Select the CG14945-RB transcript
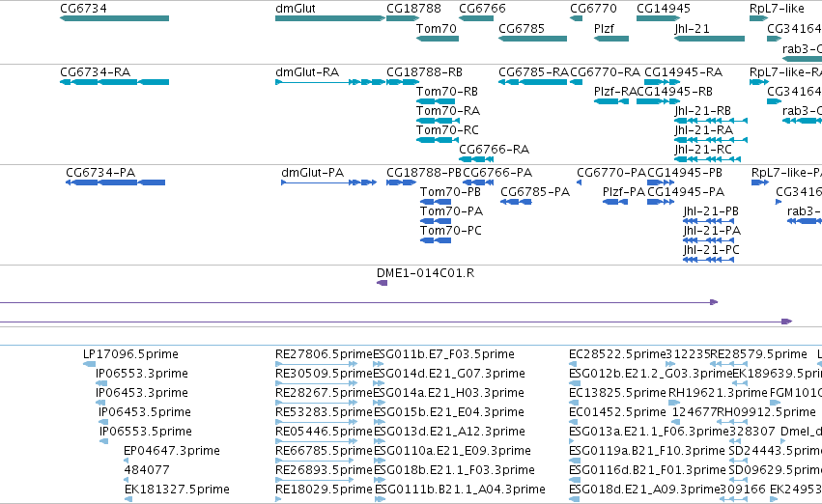The width and height of the screenshot is (822, 504). coord(659,101)
